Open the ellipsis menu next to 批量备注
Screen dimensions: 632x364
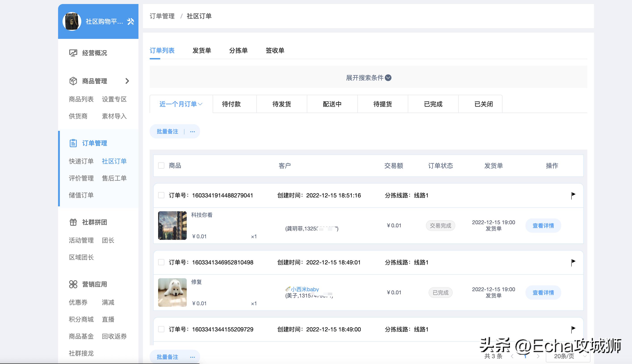pos(192,131)
